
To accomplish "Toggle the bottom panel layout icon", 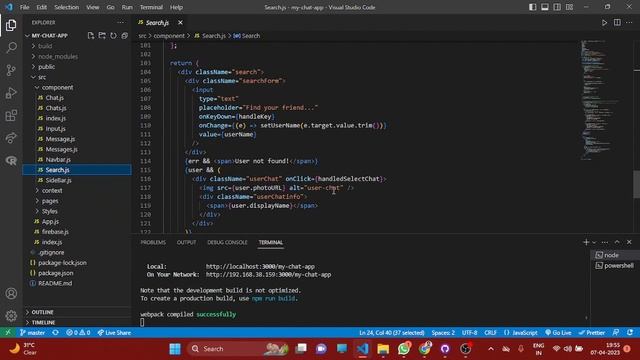I will pos(545,7).
